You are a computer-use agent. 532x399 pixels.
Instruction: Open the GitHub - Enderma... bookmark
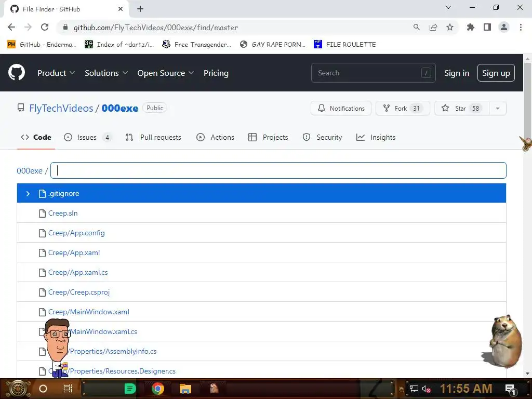[x=42, y=45]
